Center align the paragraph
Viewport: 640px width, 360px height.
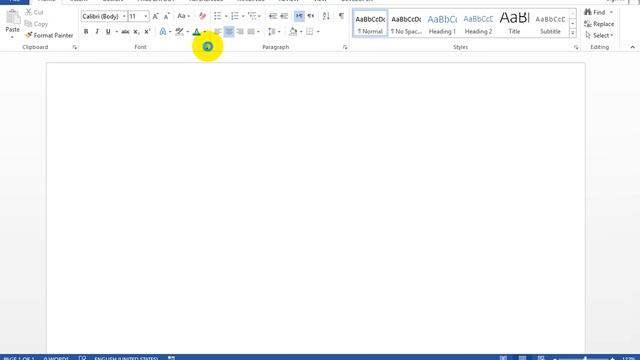(x=229, y=31)
